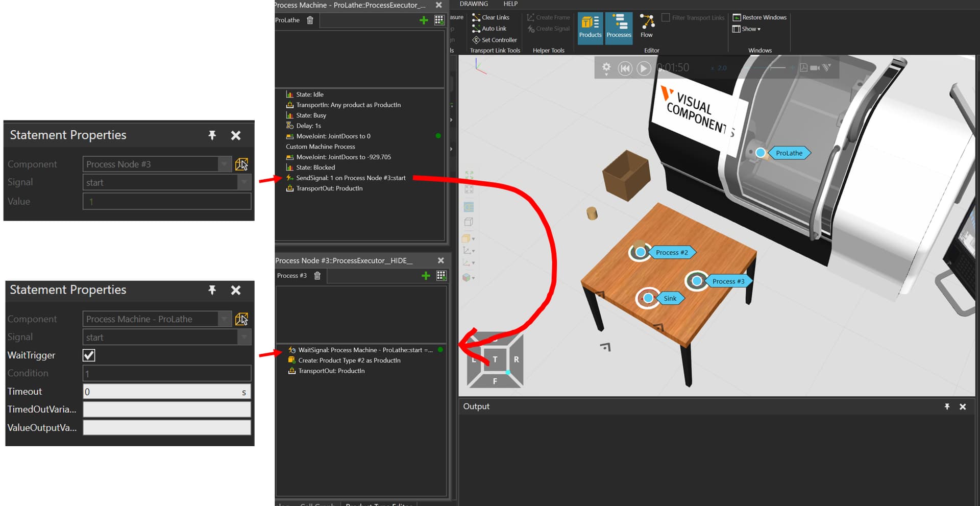Reset simulation with the rewind button
The height and width of the screenshot is (506, 980).
625,68
